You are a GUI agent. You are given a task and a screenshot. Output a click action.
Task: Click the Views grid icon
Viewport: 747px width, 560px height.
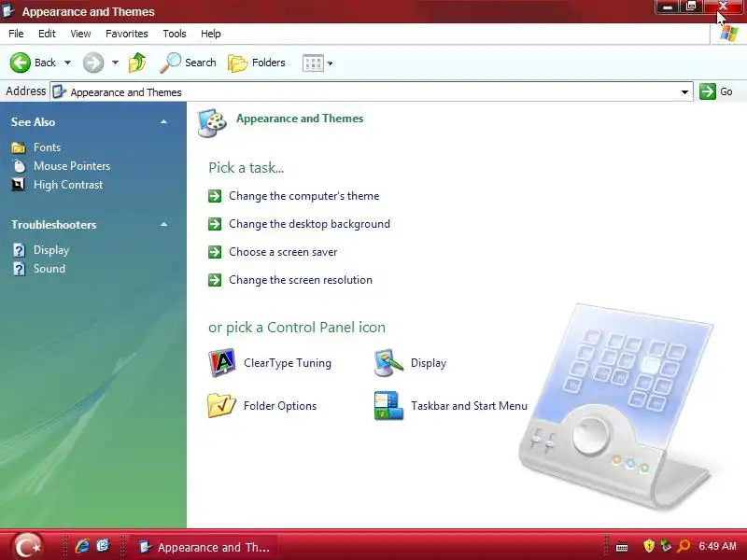coord(313,63)
